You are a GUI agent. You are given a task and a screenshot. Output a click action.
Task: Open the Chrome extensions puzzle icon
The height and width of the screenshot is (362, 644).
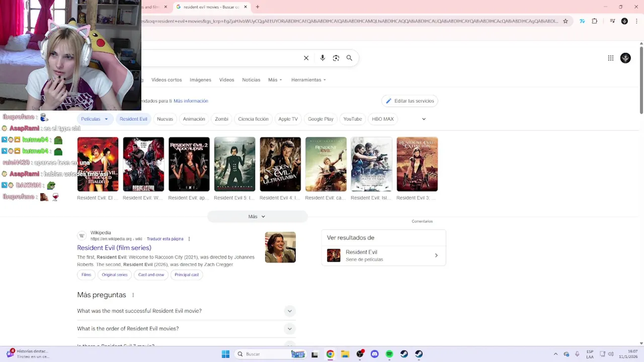[595, 21]
